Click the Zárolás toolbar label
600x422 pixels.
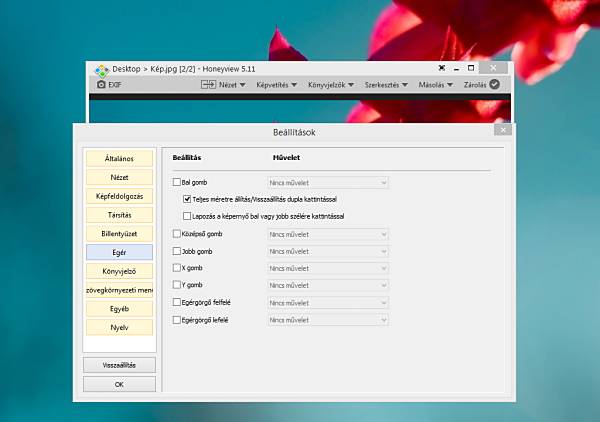coord(475,85)
